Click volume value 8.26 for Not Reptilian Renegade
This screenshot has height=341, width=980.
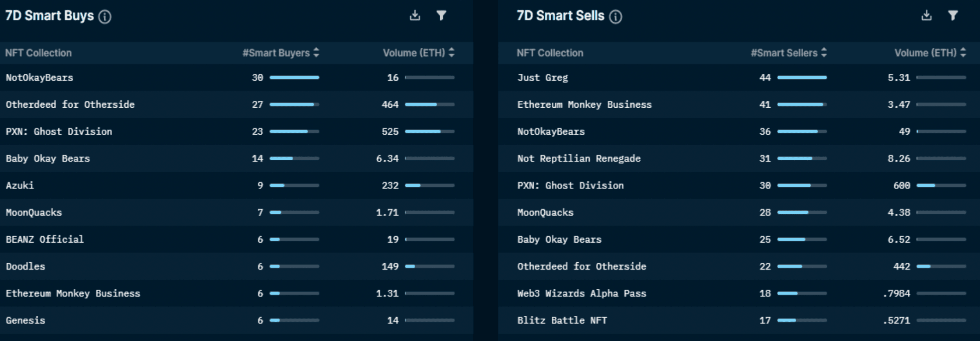899,158
